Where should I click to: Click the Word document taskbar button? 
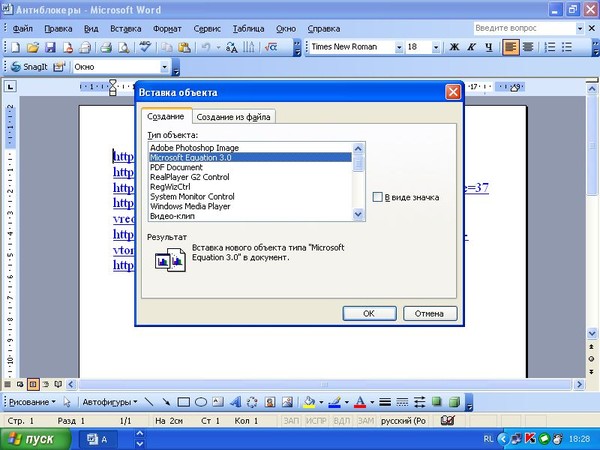(98, 439)
